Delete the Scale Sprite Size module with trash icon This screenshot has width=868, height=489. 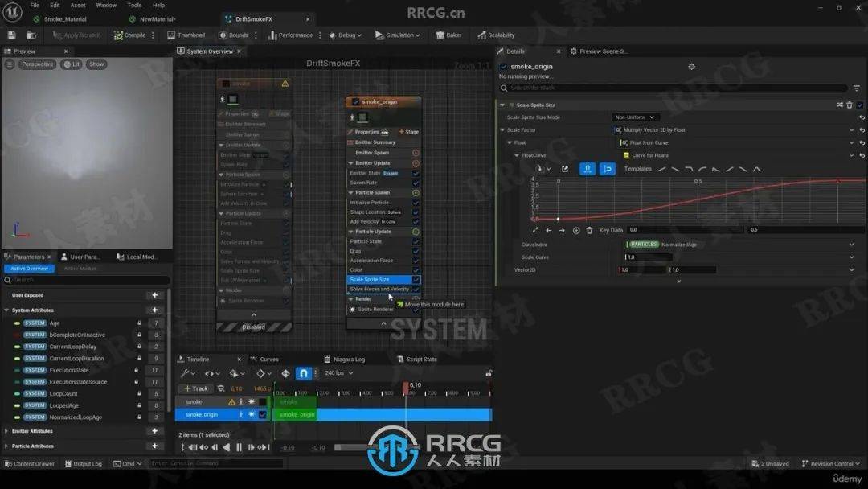tap(850, 105)
